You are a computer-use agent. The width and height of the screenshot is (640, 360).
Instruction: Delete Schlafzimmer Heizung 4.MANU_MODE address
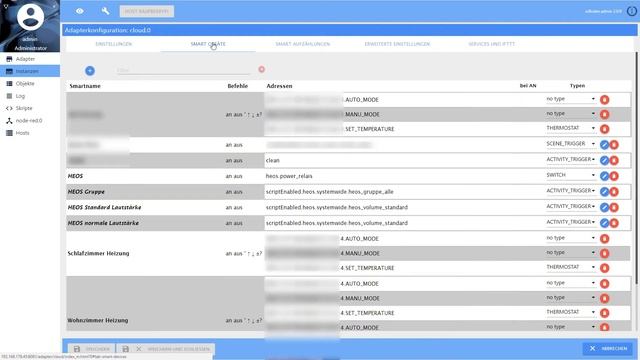[x=604, y=253]
